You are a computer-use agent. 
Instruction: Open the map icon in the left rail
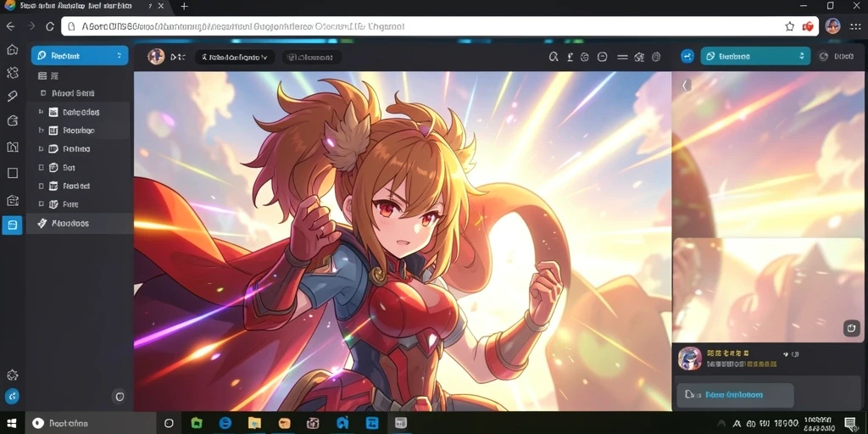[12, 147]
